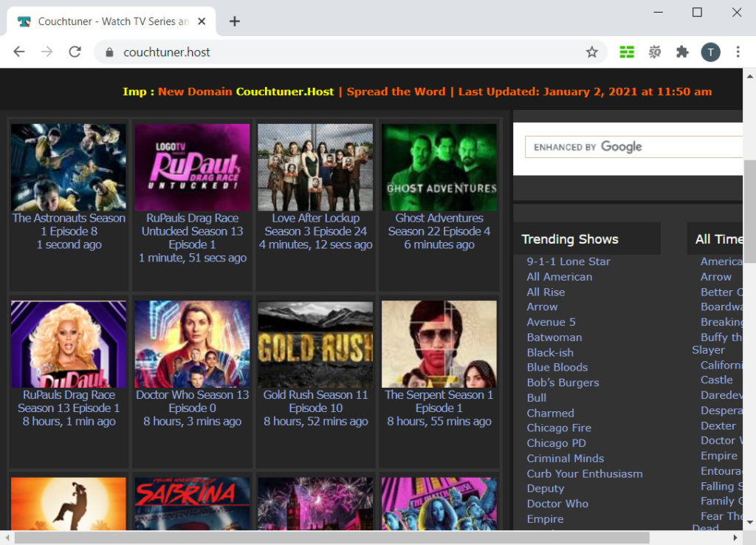The width and height of the screenshot is (756, 545).
Task: Open Blue Bloods trending link
Action: click(557, 367)
